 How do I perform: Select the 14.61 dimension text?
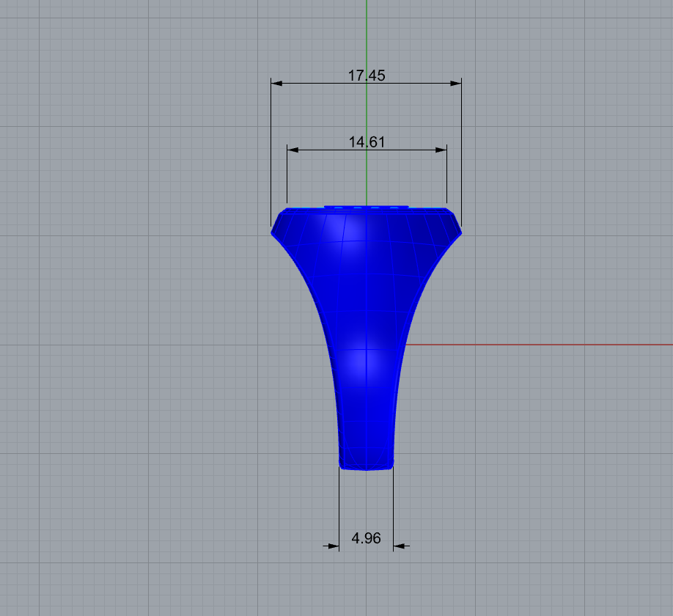point(367,142)
